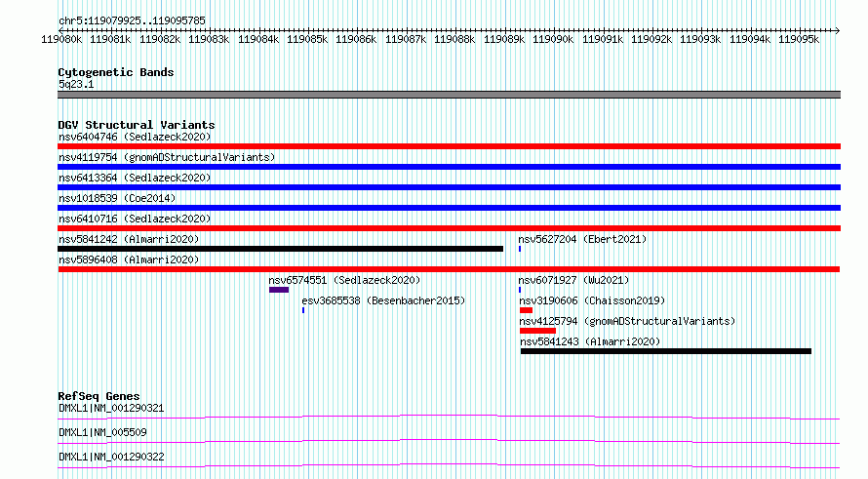This screenshot has width=868, height=479.
Task: Click the 119090k ruler tick label
Action: coord(553,39)
